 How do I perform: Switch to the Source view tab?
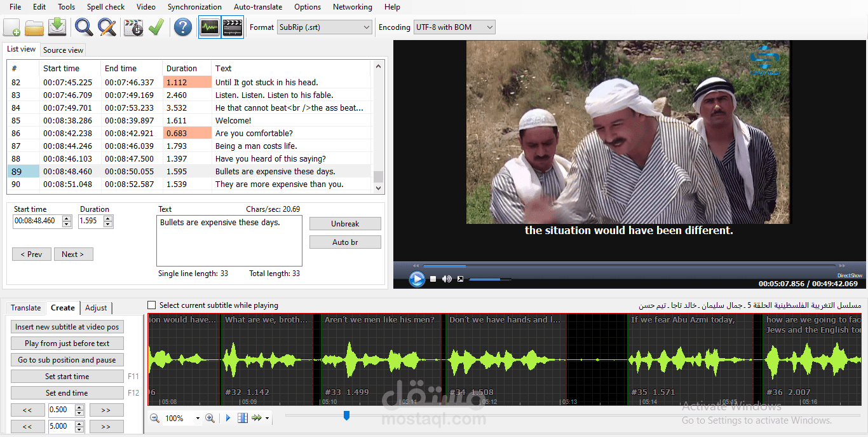coord(63,50)
